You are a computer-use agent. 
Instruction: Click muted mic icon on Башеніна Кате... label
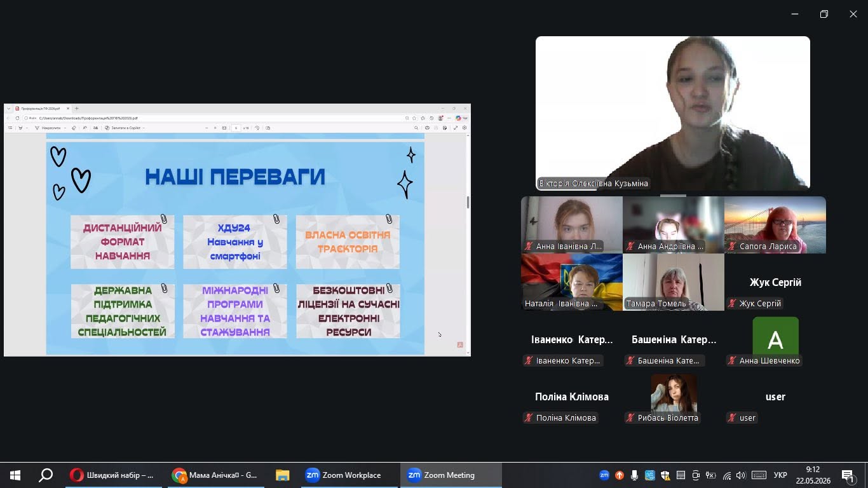[630, 361]
